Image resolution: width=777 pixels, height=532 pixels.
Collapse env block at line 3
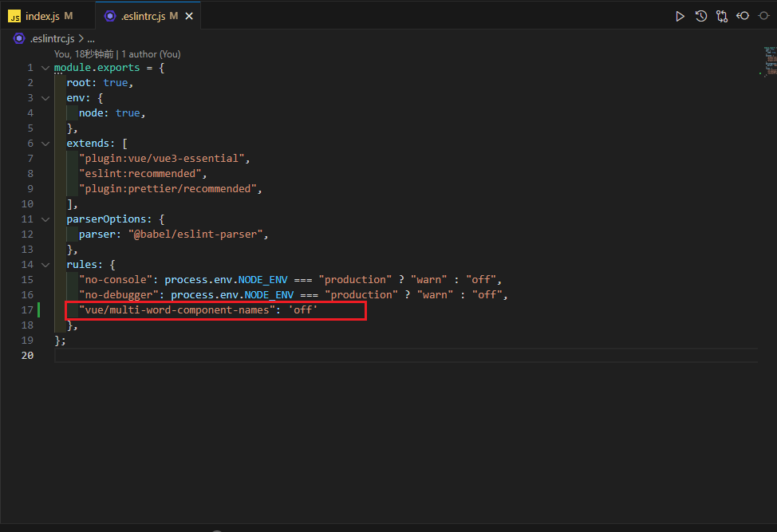(x=45, y=98)
